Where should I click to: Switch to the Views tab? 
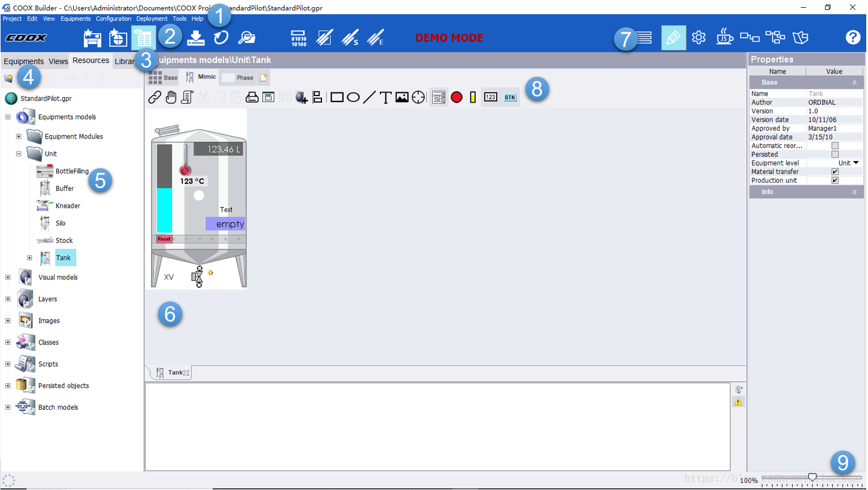(x=58, y=60)
